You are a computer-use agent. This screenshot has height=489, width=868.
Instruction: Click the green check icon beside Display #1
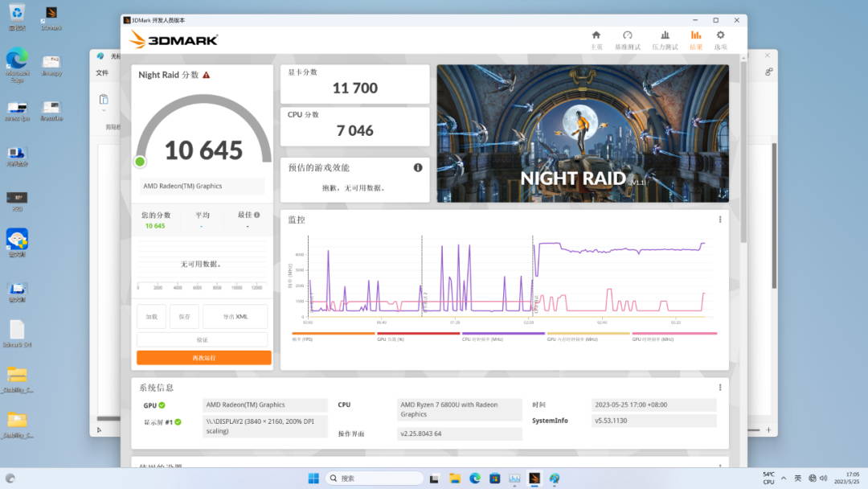point(178,422)
